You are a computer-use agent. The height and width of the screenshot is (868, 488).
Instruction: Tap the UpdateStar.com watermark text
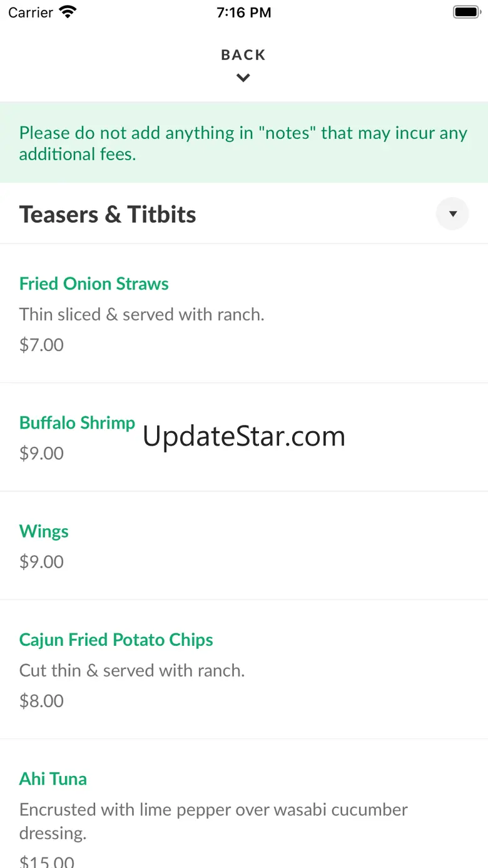tap(244, 436)
